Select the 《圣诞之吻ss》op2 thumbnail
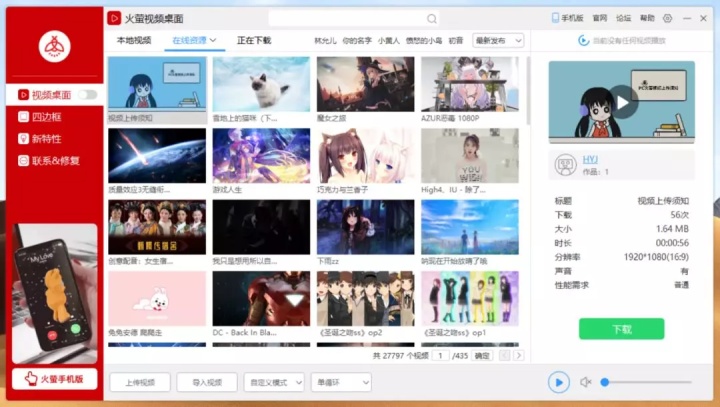Screen dimensions: 720x407 pos(366,299)
